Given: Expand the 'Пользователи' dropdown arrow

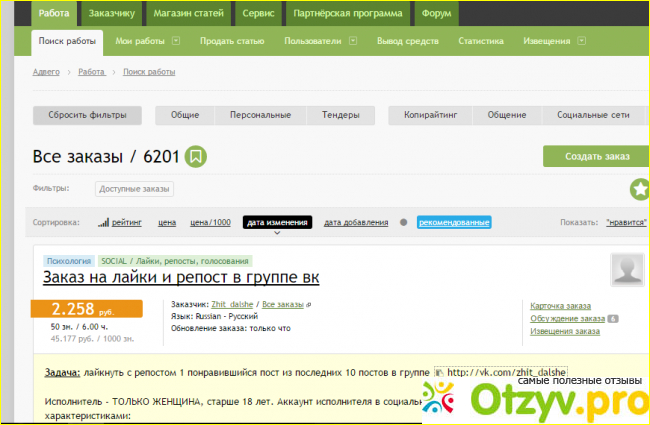Looking at the screenshot, I should [350, 41].
